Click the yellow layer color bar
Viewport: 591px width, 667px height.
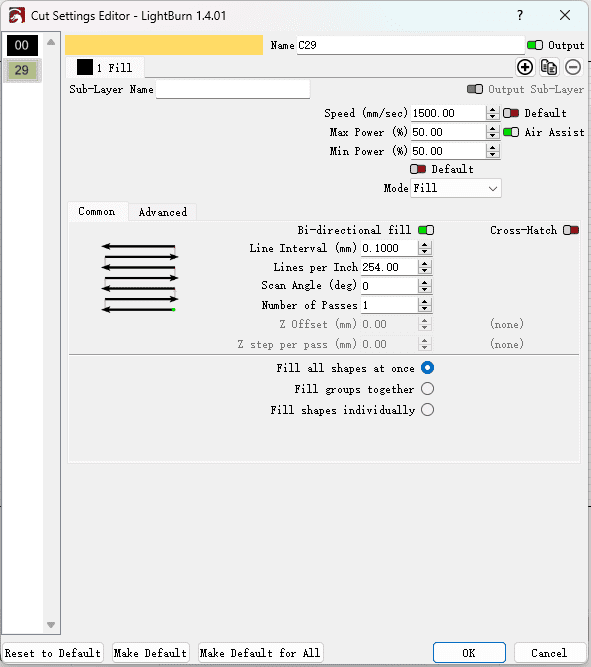click(164, 45)
